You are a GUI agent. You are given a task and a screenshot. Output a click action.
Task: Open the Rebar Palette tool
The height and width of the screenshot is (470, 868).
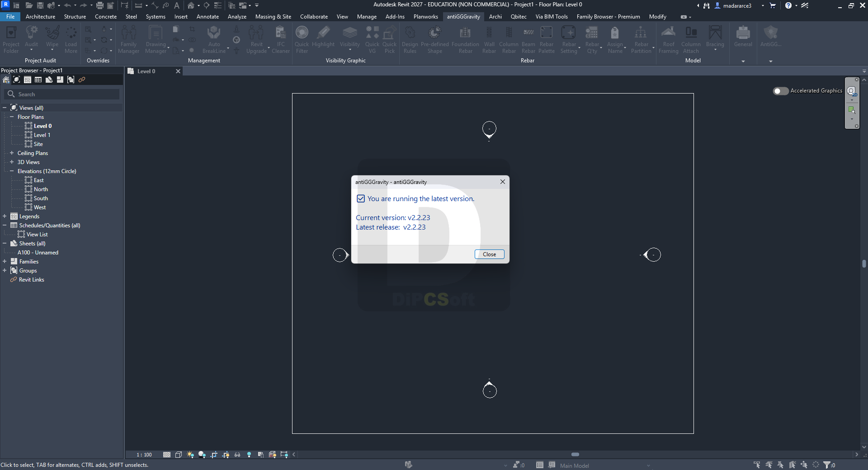pyautogui.click(x=547, y=39)
